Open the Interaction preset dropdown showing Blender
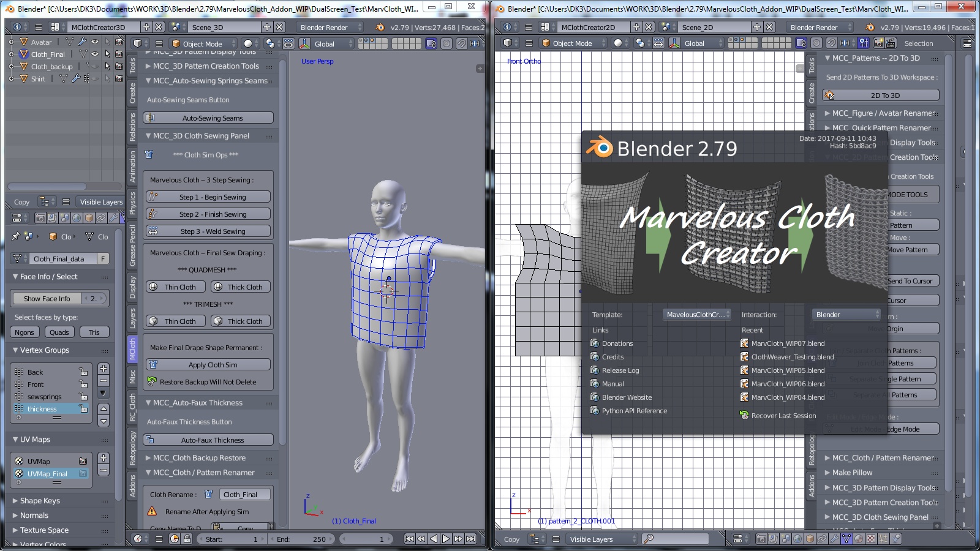Image resolution: width=980 pixels, height=551 pixels. (x=846, y=315)
